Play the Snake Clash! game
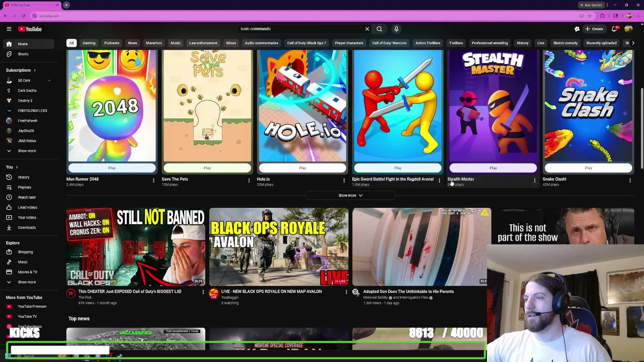Screen dimensions: 644x362 tap(588, 168)
